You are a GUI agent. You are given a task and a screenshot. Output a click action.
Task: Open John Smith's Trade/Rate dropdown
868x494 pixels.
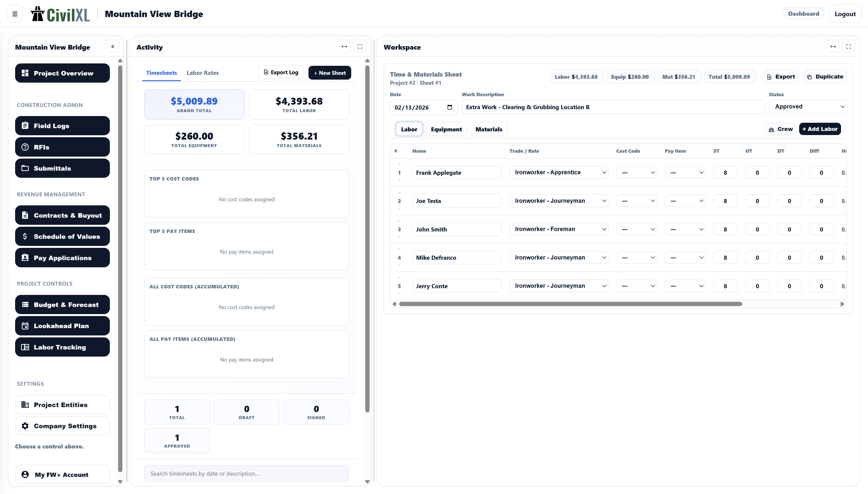(559, 229)
